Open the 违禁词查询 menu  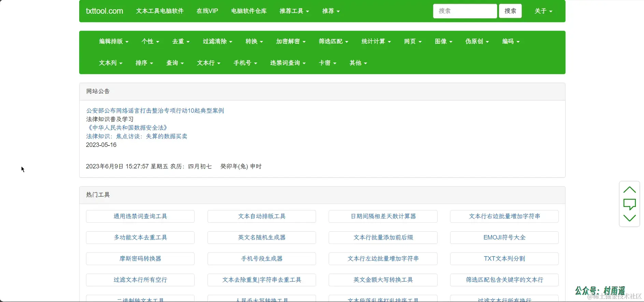tap(288, 63)
